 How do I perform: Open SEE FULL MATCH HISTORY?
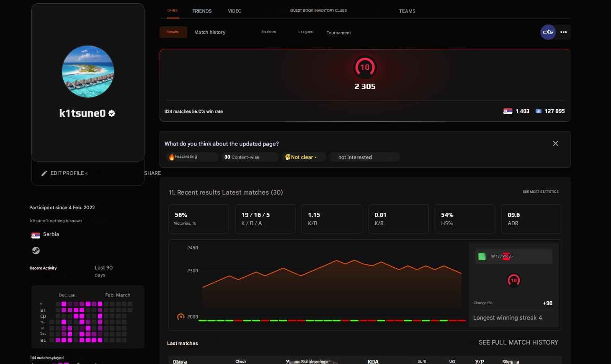[518, 342]
